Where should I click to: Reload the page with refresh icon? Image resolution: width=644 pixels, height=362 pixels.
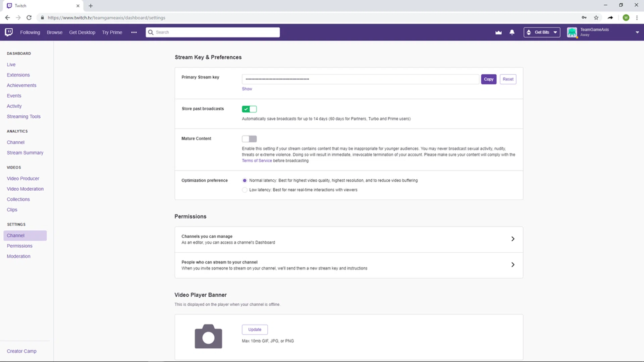click(x=29, y=18)
